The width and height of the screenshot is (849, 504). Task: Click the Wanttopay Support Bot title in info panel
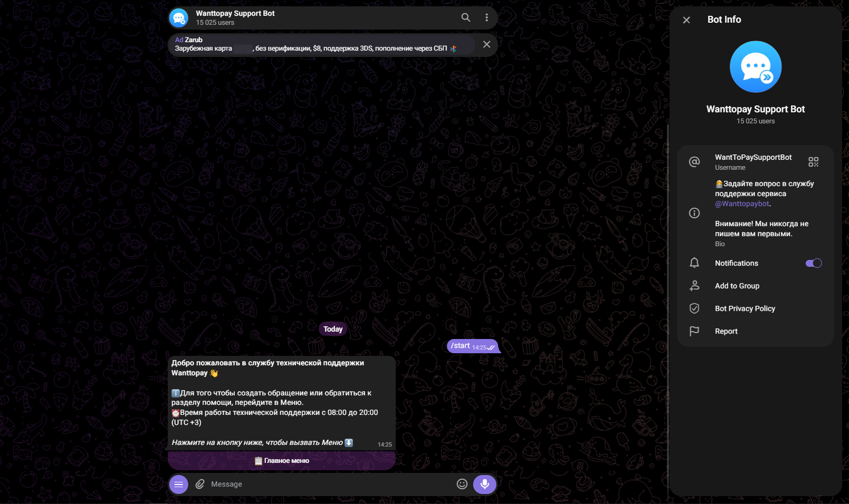pyautogui.click(x=756, y=109)
